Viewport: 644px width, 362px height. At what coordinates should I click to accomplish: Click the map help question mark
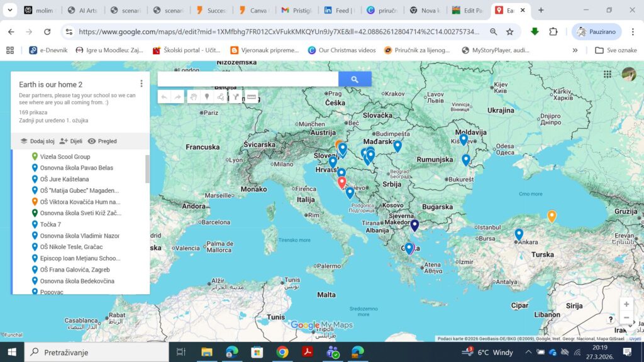point(611,319)
